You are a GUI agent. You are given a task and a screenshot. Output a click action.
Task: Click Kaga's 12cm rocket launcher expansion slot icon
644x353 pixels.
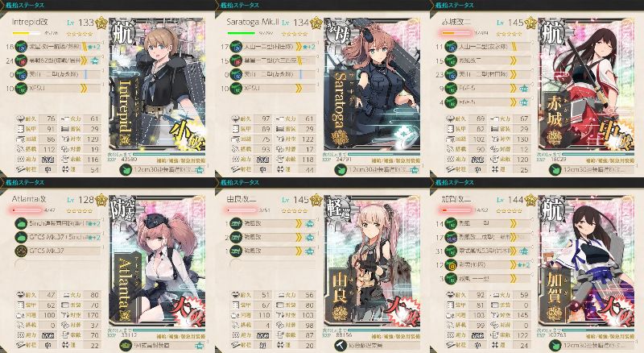click(555, 346)
